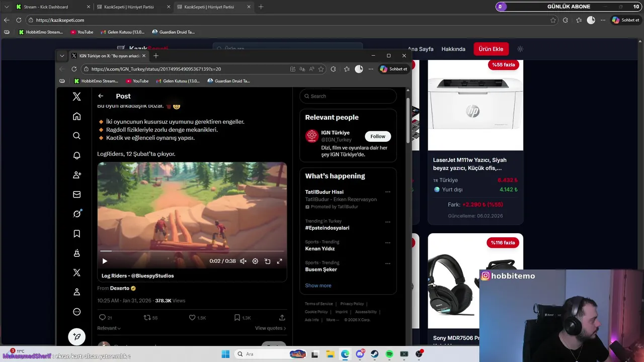This screenshot has width=644, height=362.
Task: Share the post via the share icon
Action: (282, 317)
